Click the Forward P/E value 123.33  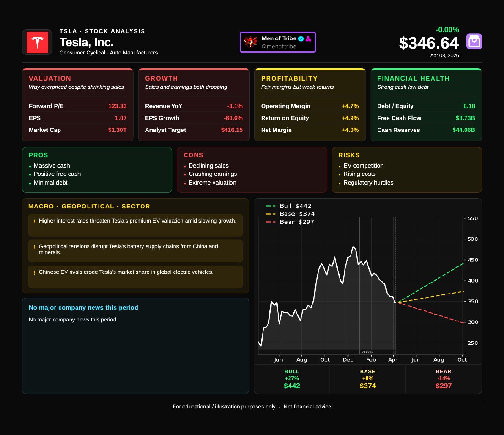pos(117,106)
